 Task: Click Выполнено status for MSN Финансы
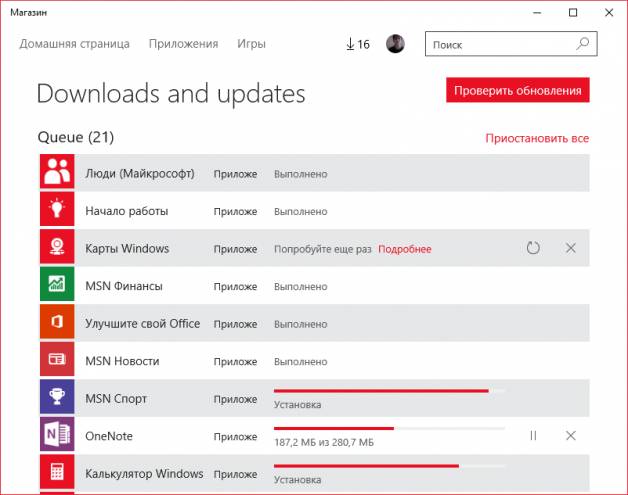point(301,287)
